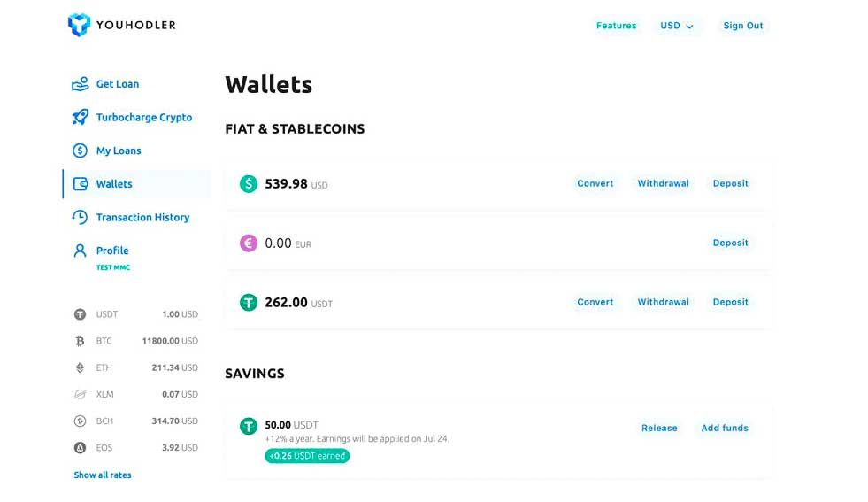Click the +0.26 USDT earned badge
This screenshot has height=502, width=868.
click(x=307, y=455)
